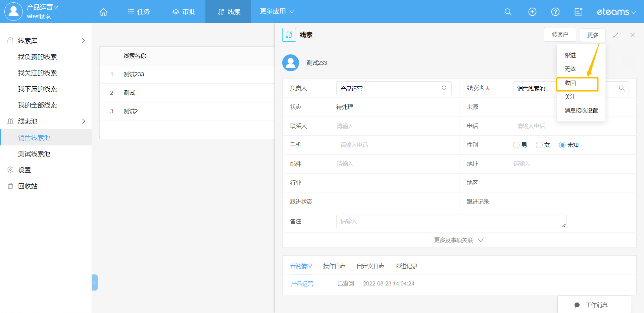
Task: Select the 查阅情况 tab
Action: pos(301,266)
